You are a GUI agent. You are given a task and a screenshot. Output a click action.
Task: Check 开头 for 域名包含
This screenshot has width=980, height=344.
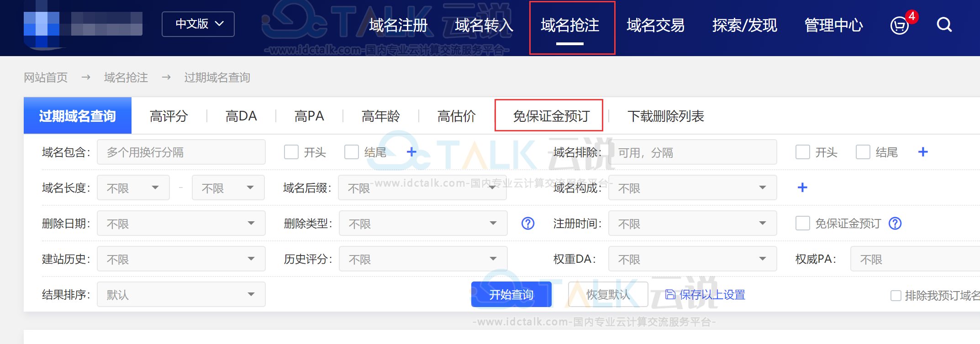291,152
